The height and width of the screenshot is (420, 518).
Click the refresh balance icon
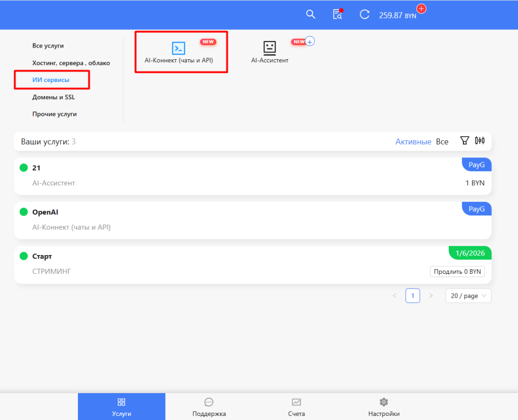[364, 15]
